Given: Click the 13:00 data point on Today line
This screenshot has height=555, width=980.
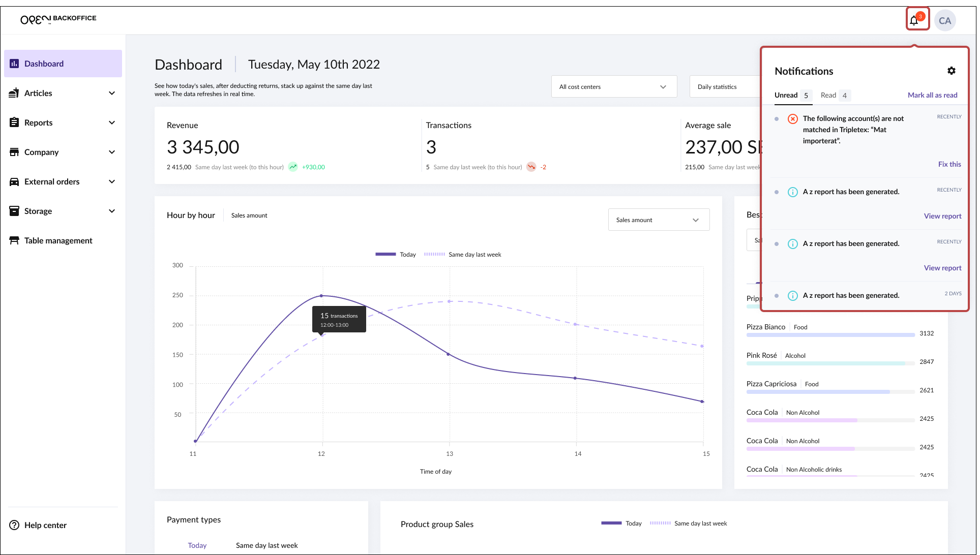Looking at the screenshot, I should click(x=448, y=354).
